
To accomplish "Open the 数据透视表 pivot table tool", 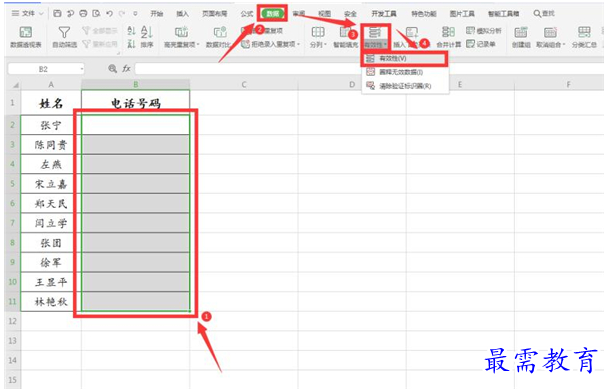I will [x=26, y=37].
